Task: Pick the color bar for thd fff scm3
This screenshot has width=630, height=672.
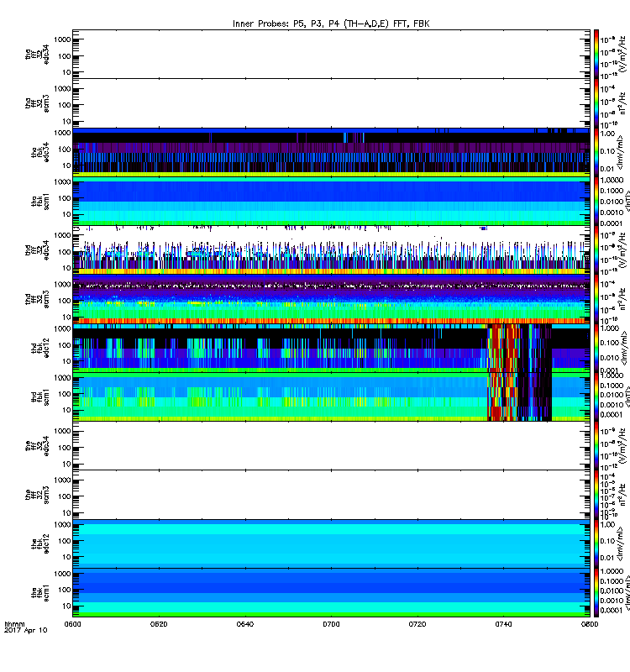Action: (596, 299)
